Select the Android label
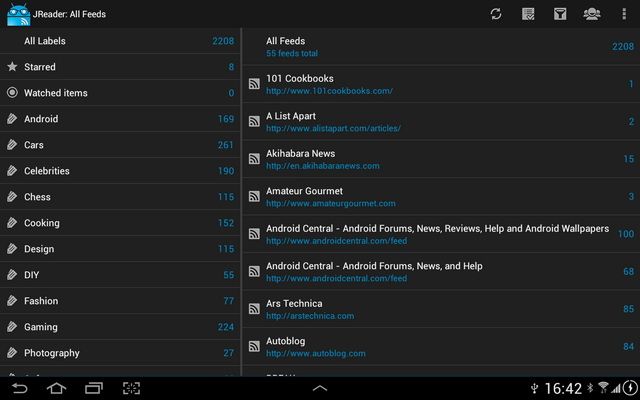 [x=120, y=119]
